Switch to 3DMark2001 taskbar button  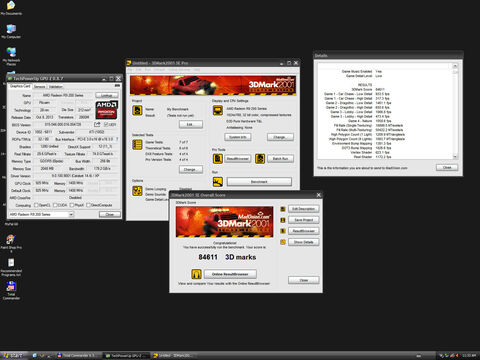(174, 356)
